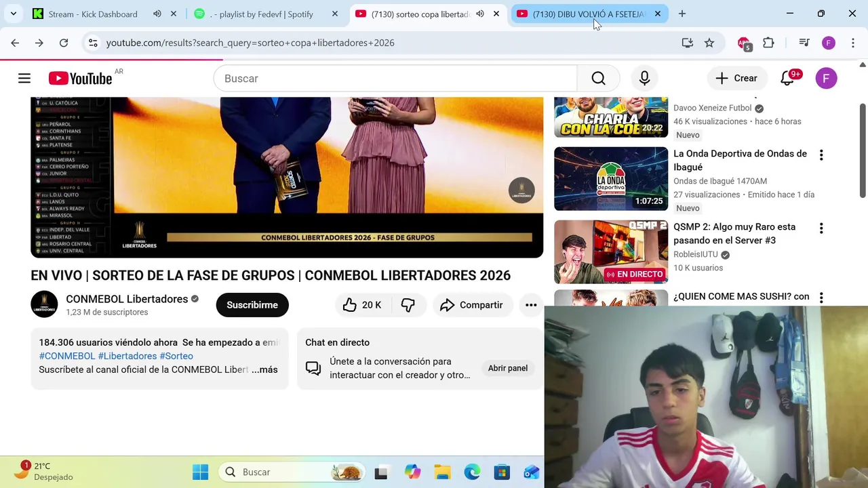Open QSMP 2: Algo muy Raro title

click(x=734, y=234)
